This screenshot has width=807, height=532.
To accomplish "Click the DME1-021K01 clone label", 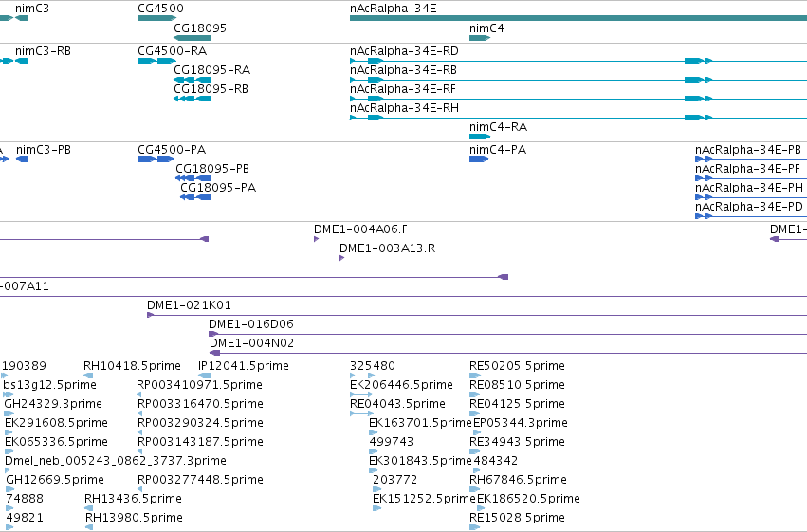I will [x=189, y=305].
